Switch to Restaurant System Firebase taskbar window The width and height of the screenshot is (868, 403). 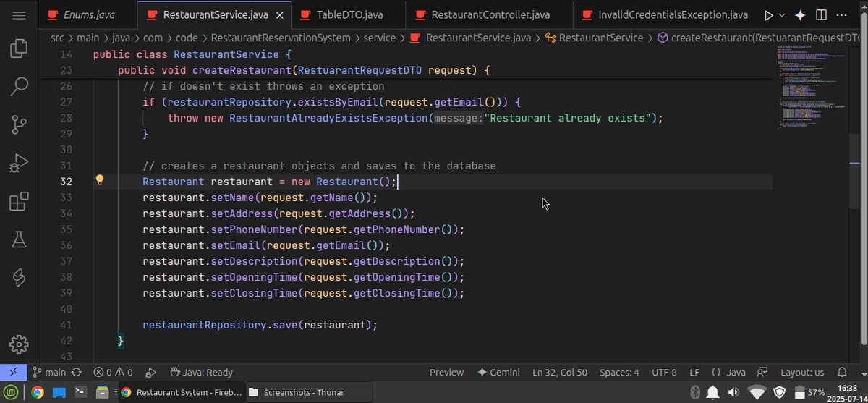[181, 392]
